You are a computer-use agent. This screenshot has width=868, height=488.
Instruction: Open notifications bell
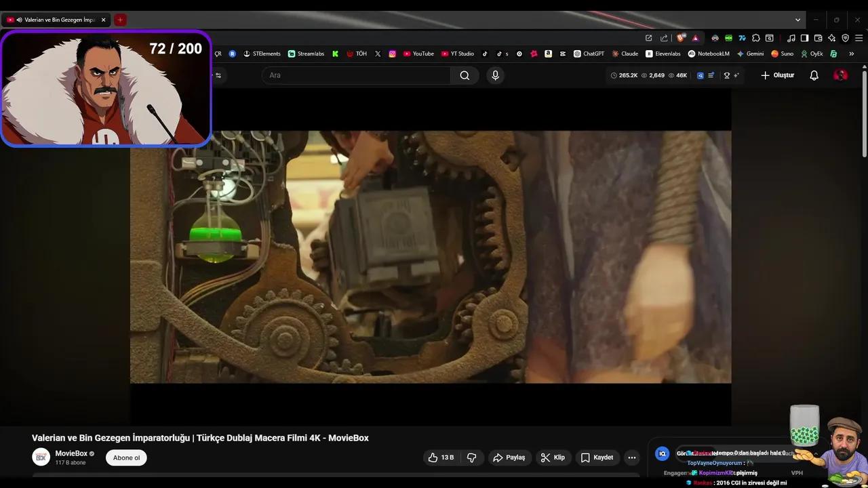click(814, 75)
